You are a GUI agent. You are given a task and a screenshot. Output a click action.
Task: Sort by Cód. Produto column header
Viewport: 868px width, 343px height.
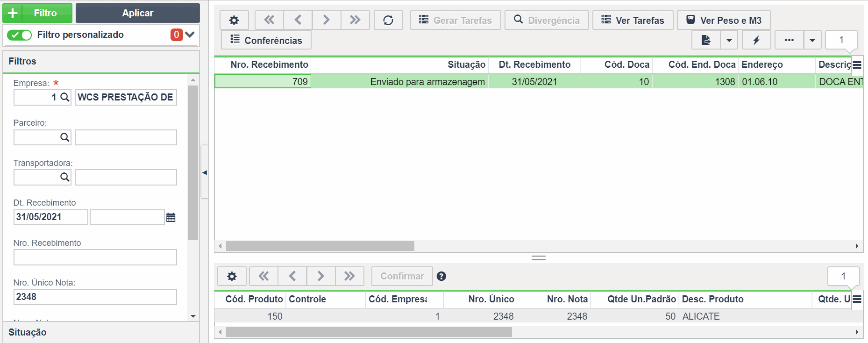[250, 299]
